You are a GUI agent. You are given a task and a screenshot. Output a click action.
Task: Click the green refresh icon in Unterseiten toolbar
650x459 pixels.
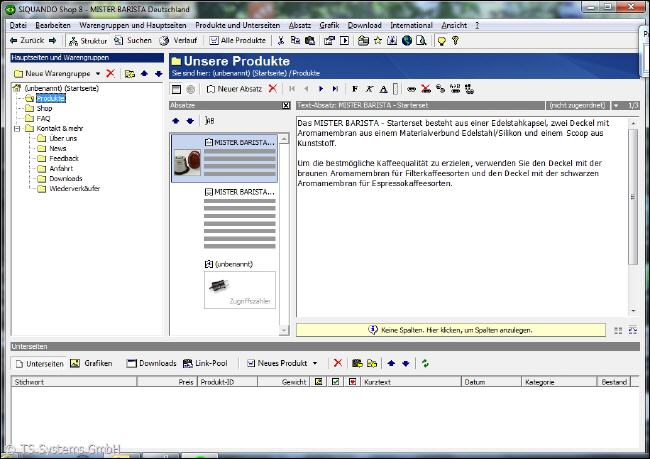[x=425, y=363]
